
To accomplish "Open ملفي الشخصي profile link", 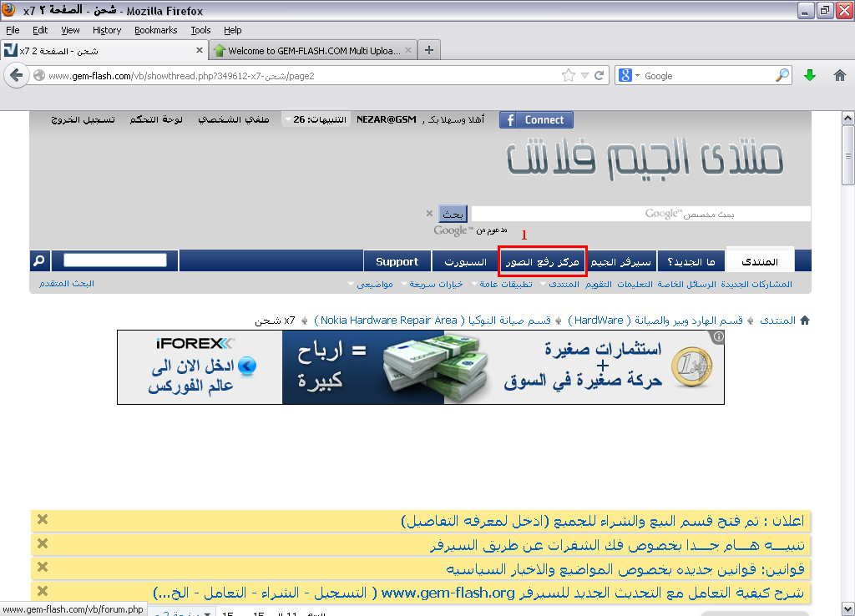I will click(x=234, y=119).
